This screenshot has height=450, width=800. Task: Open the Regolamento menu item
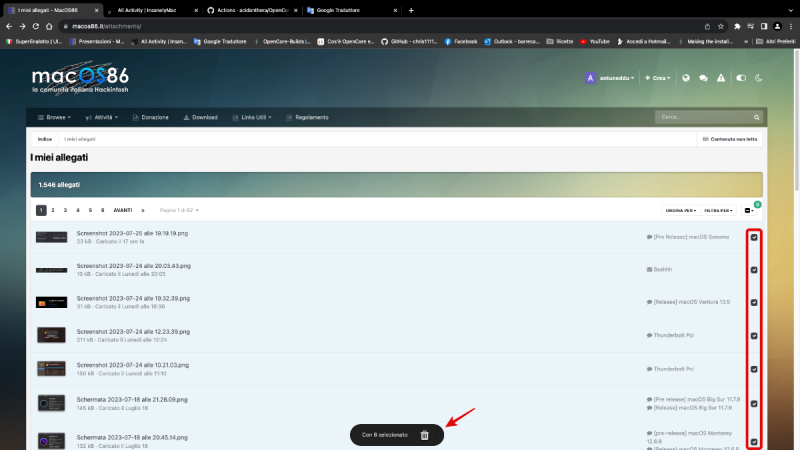[307, 117]
